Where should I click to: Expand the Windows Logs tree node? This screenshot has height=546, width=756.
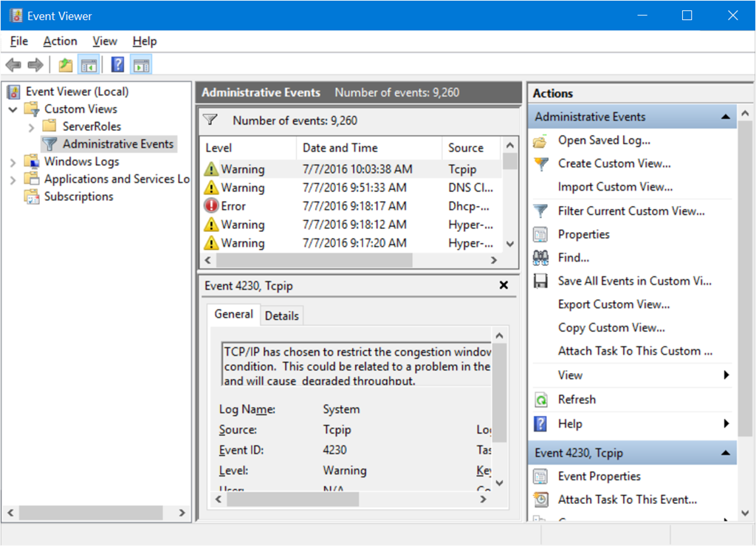point(13,162)
